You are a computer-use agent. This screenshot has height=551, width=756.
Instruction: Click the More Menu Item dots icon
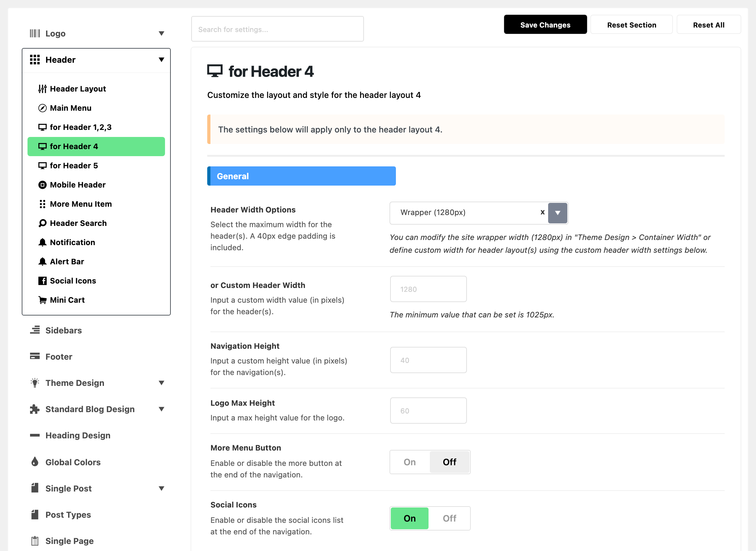(x=42, y=204)
